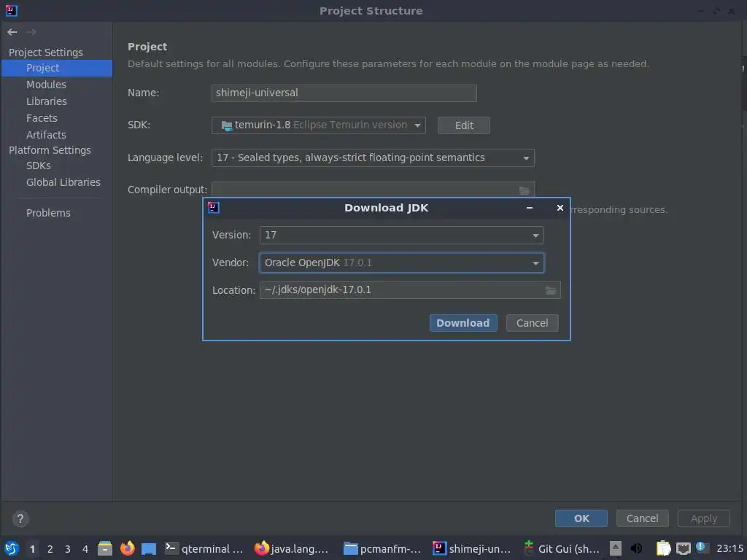Viewport: 747px width, 560px height.
Task: Click the Edit button next to SDK
Action: point(463,125)
